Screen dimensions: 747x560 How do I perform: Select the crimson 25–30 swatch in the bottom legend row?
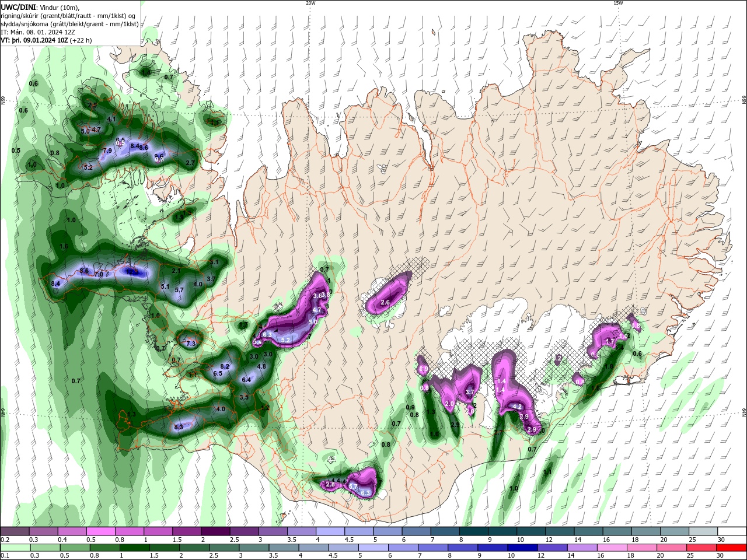[x=700, y=548]
